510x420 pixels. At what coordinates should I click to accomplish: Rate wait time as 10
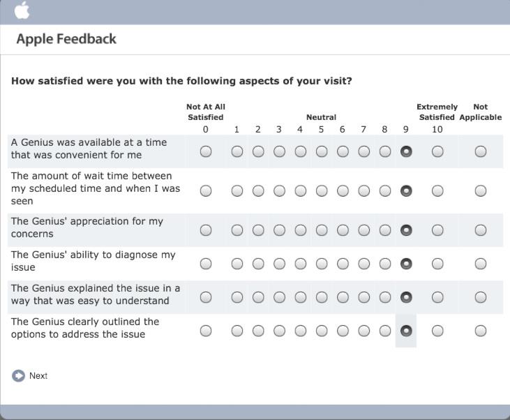click(437, 190)
